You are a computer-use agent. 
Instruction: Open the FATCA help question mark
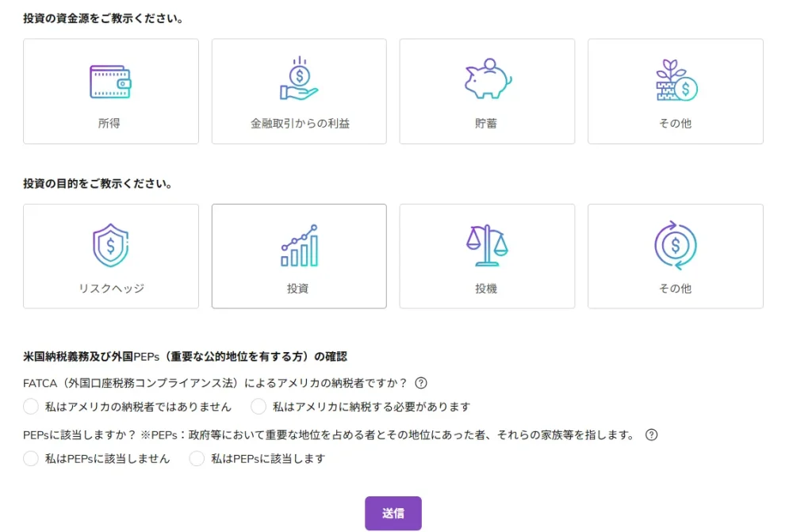tap(421, 383)
